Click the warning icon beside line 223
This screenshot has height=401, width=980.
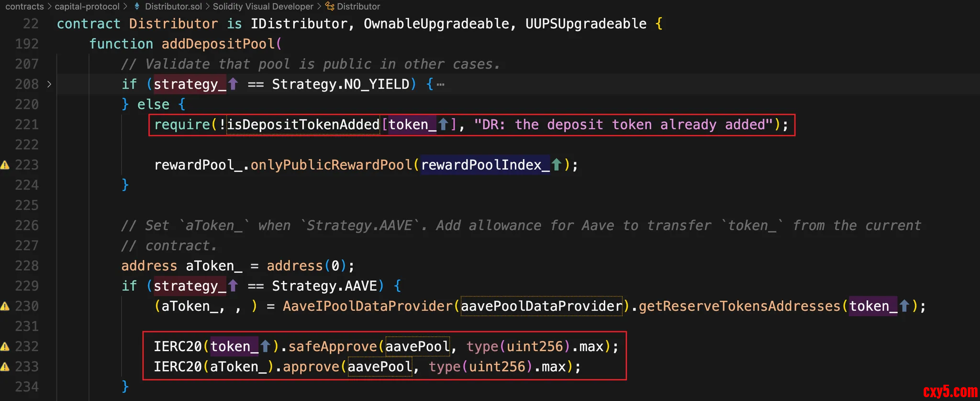(5, 165)
